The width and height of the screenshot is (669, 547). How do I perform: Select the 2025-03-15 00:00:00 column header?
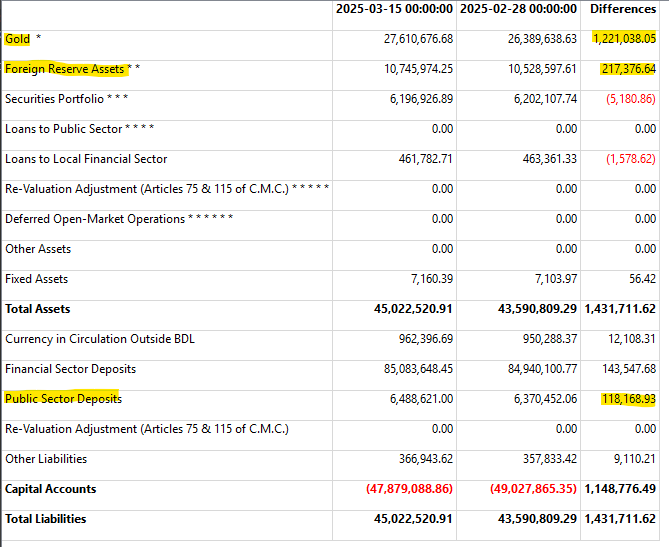pos(394,9)
